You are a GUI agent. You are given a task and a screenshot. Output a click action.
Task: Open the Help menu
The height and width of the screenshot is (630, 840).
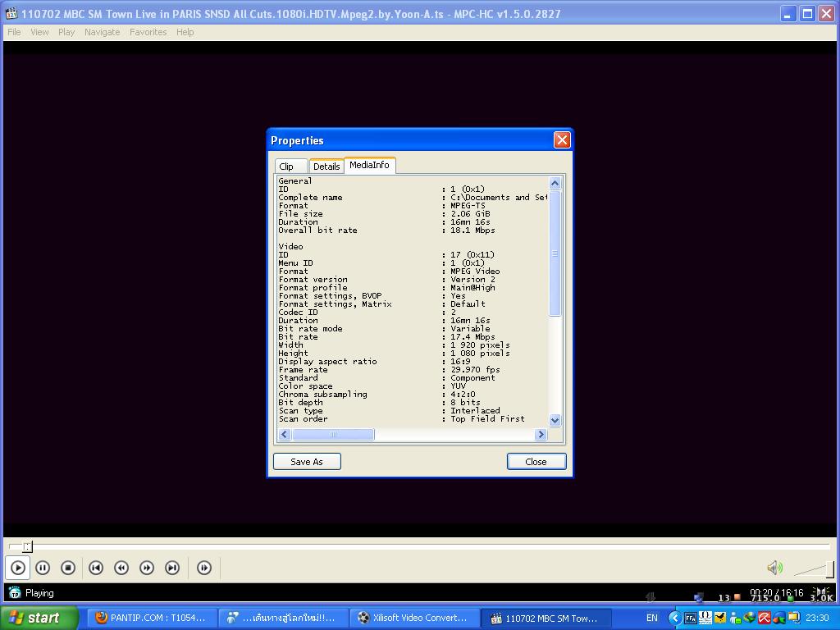pyautogui.click(x=185, y=32)
